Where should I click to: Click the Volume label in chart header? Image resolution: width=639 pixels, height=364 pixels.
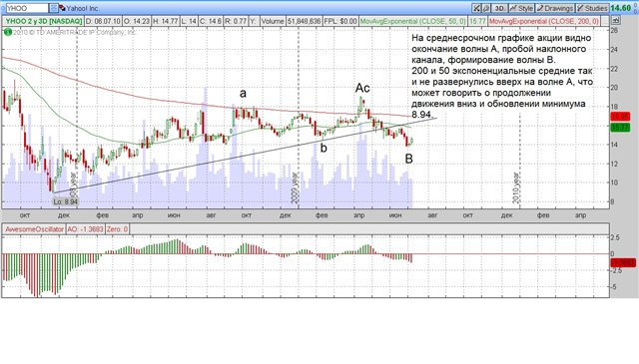273,21
